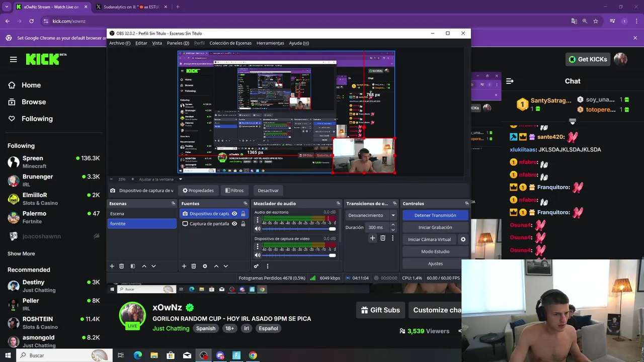Zoom out the OBS preview with minus
Image resolution: width=644 pixels, height=362 pixels.
click(x=111, y=179)
